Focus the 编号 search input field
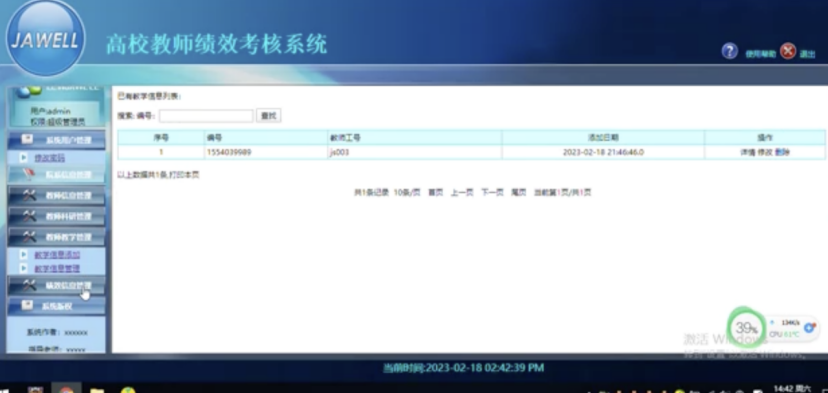Image resolution: width=828 pixels, height=393 pixels. click(206, 116)
